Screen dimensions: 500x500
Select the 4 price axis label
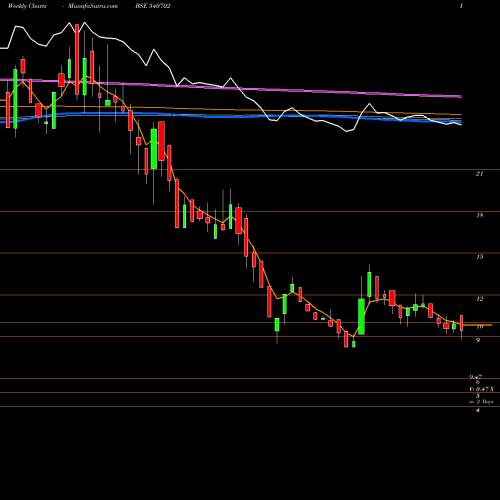pos(478,410)
